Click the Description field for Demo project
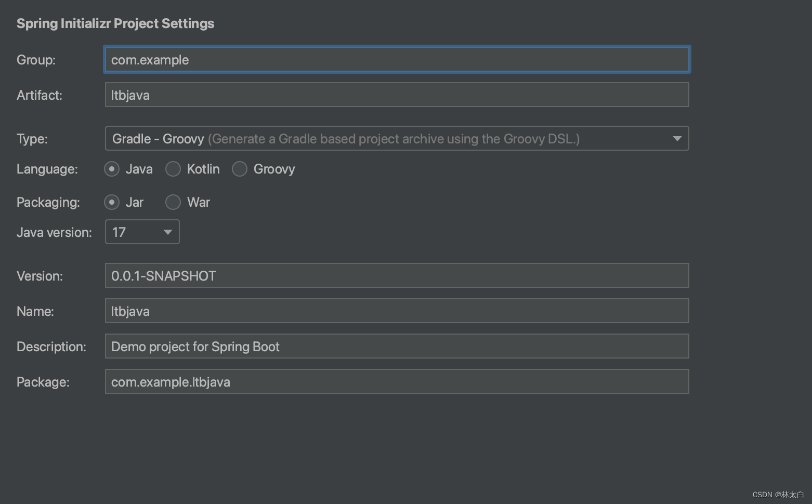Viewport: 812px width, 504px height. point(397,346)
